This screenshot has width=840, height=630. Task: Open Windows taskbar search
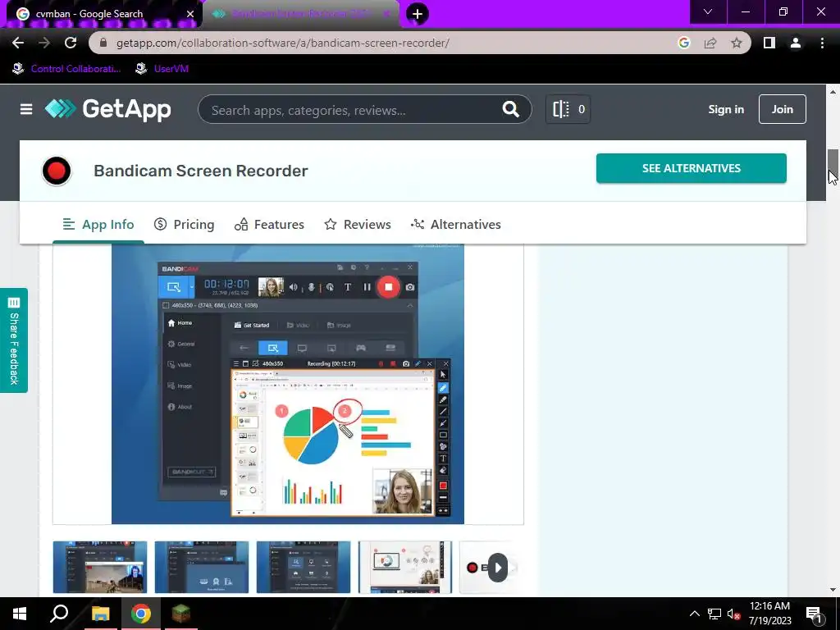(x=59, y=614)
